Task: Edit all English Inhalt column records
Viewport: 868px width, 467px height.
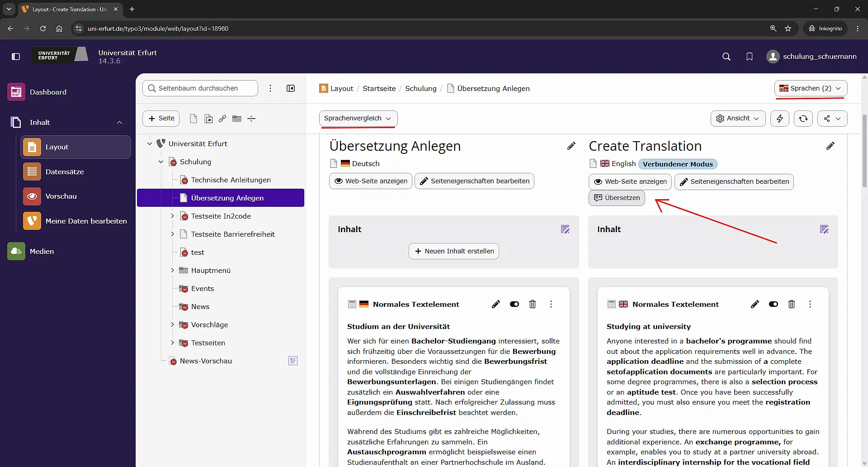Action: pyautogui.click(x=825, y=229)
